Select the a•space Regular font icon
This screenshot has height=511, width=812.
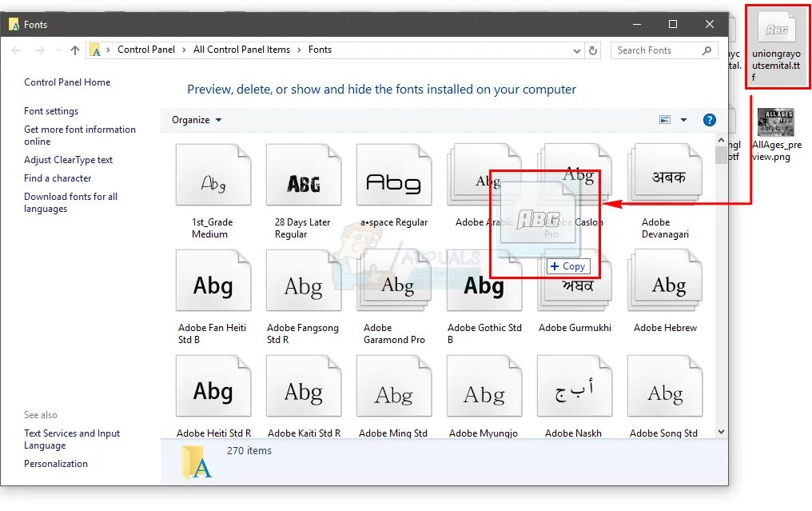394,175
